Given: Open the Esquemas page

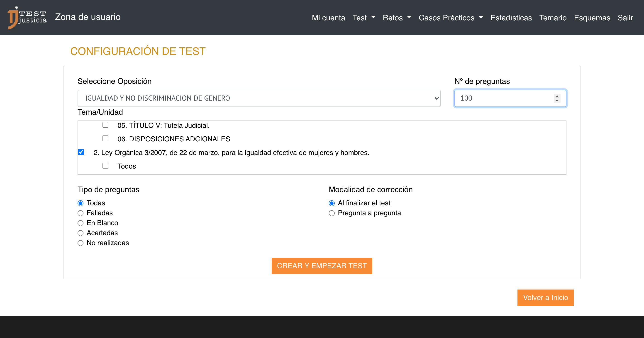Looking at the screenshot, I should tap(592, 18).
